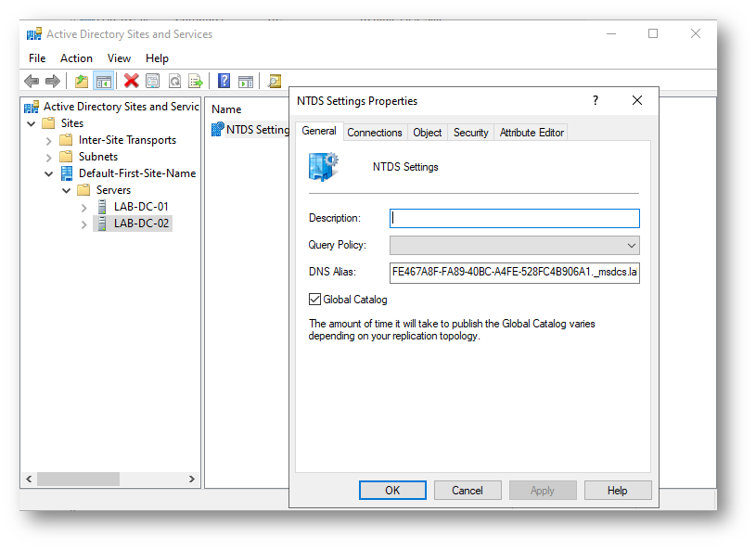
Task: Click the Active Directory Sites and Services root icon
Action: point(32,107)
